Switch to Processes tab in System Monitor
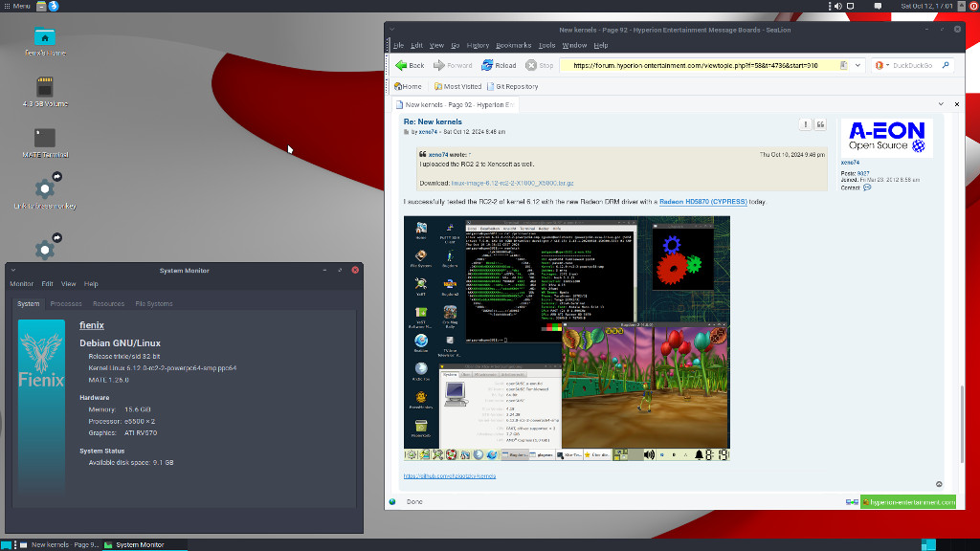Viewport: 980px width, 551px height. [x=66, y=303]
